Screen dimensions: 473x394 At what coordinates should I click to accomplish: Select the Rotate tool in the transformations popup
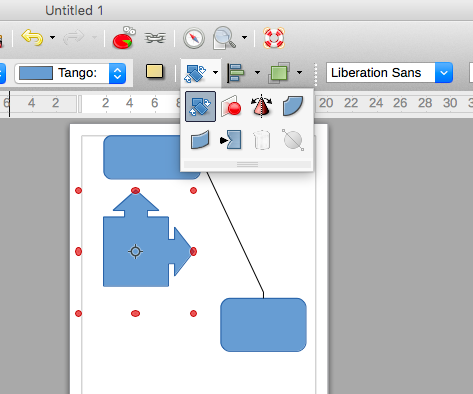[x=200, y=107]
